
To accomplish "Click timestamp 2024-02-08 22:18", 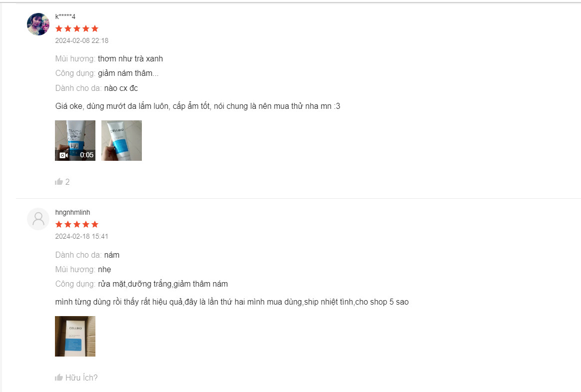I will [82, 40].
